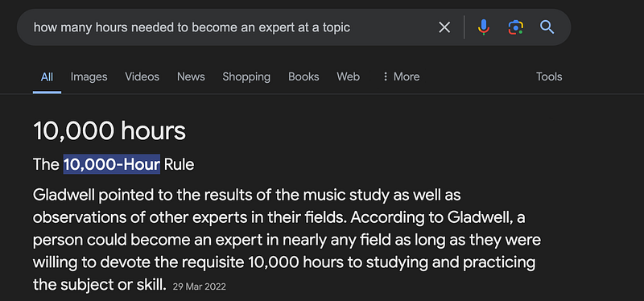Switch to the Videos tab
644x301 pixels.
pos(142,76)
